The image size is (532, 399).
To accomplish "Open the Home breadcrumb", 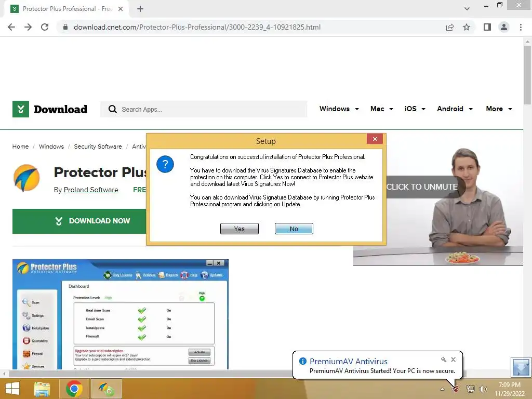I will 20,147.
